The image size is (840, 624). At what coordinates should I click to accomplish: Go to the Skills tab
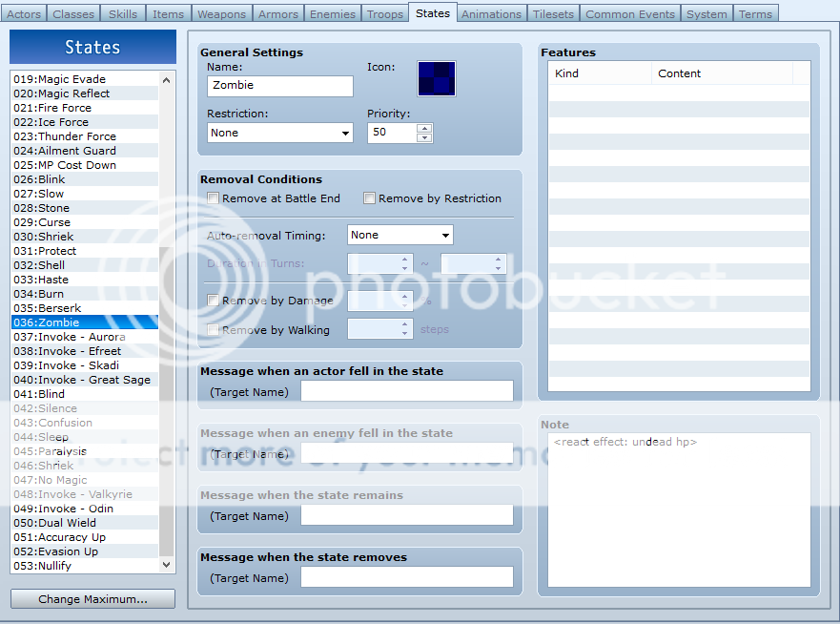[x=122, y=13]
